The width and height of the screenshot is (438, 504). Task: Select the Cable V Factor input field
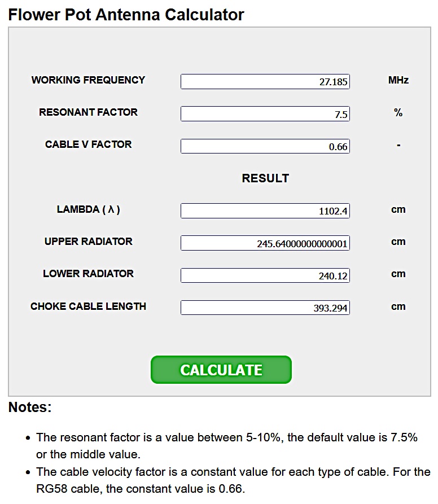click(265, 147)
